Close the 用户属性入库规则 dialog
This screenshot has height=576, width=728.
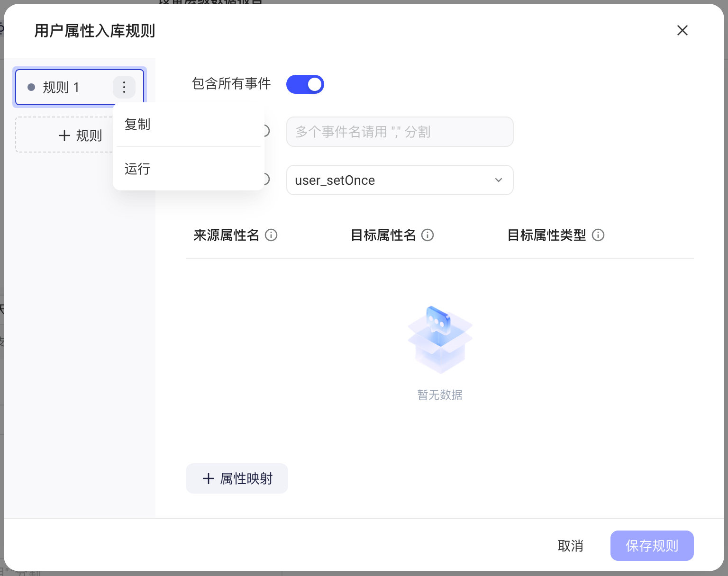pos(682,30)
